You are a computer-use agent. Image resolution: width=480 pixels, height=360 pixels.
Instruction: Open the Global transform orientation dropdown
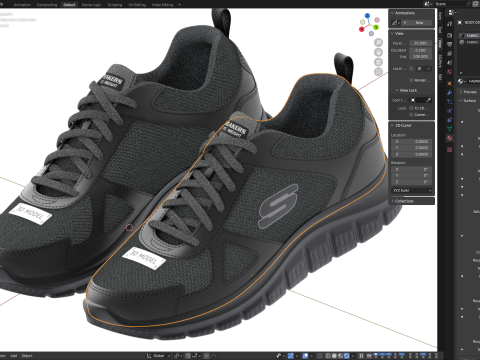point(158,356)
